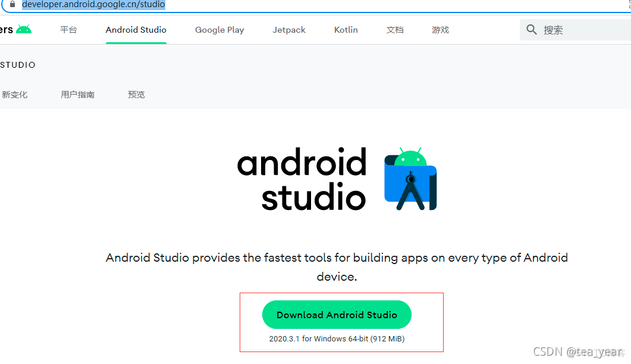Click the STUDIO heading
This screenshot has width=631, height=364.
coord(18,64)
